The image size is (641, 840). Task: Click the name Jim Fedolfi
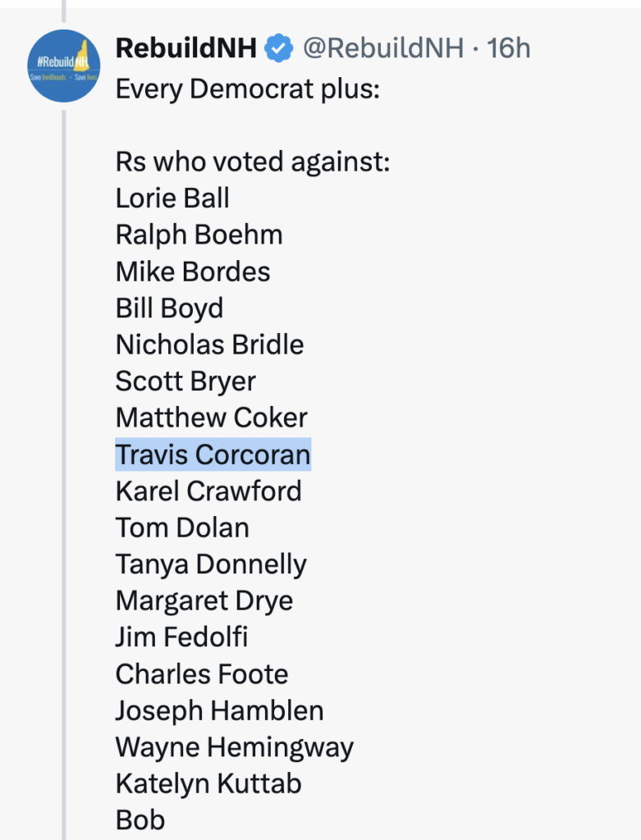(x=181, y=637)
